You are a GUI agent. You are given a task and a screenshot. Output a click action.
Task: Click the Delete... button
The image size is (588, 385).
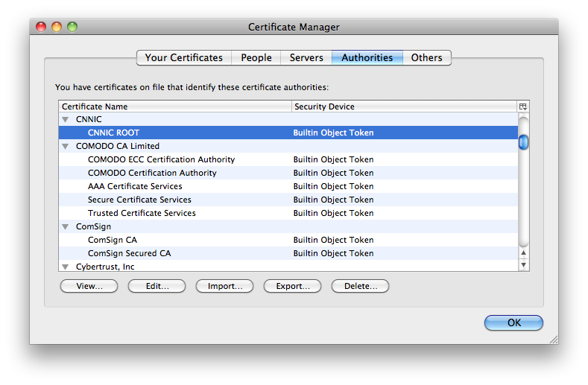360,286
